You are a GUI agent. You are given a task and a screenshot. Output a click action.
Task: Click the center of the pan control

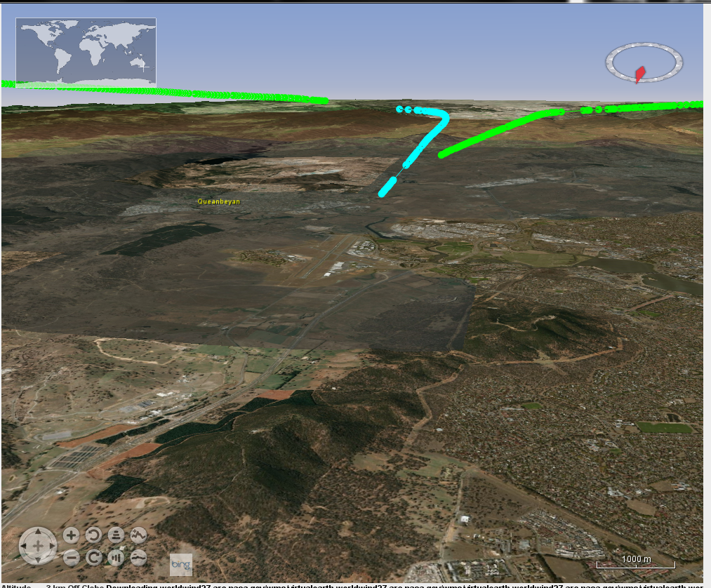tap(38, 547)
